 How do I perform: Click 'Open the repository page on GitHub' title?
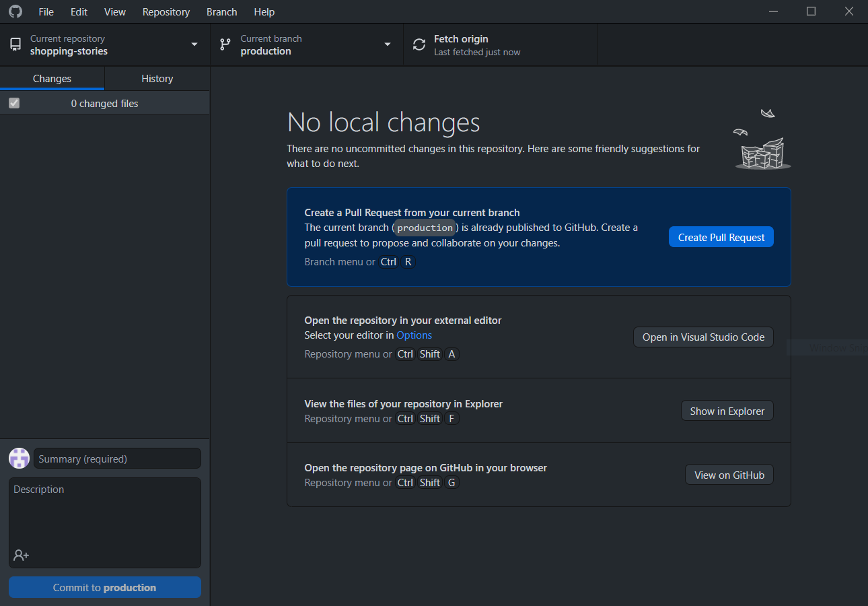426,468
